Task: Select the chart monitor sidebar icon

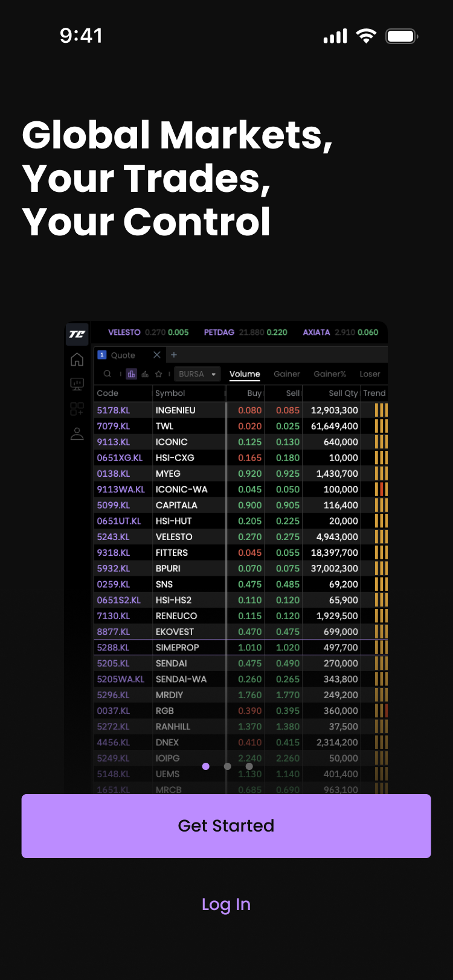Action: [77, 384]
